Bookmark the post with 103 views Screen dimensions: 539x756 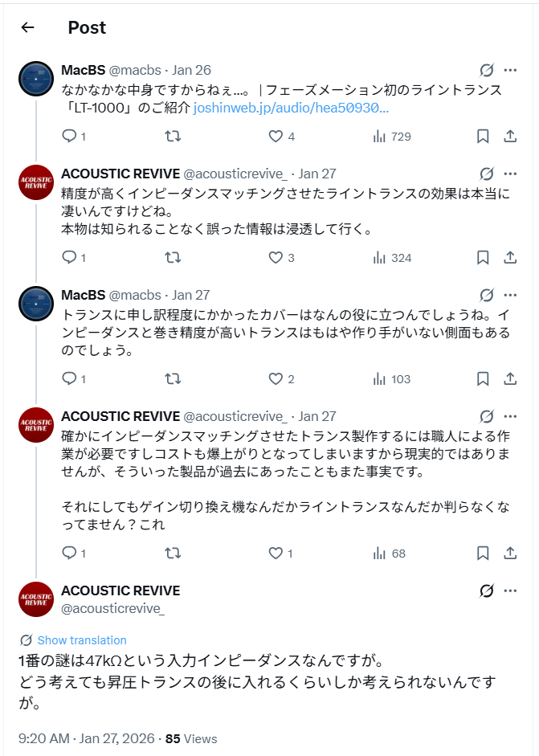pyautogui.click(x=483, y=379)
